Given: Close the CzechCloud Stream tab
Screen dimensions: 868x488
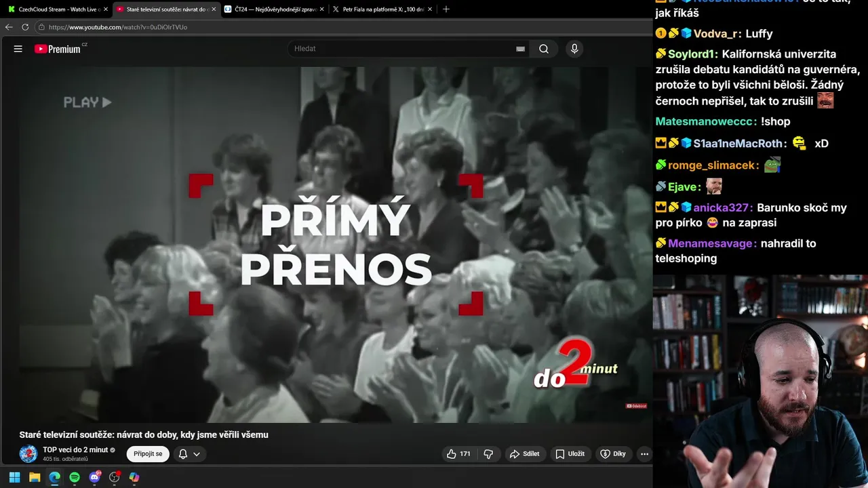Looking at the screenshot, I should [x=106, y=9].
